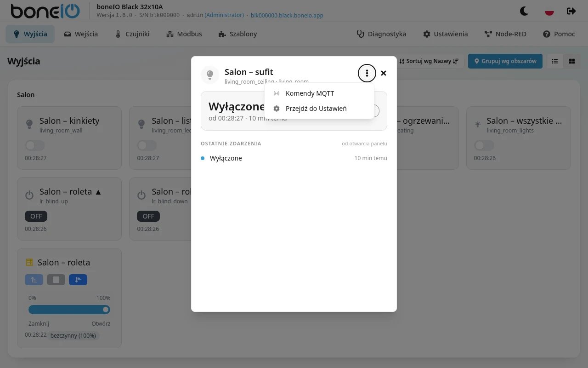Open the Pomoc help page
The height and width of the screenshot is (368, 588).
pyautogui.click(x=559, y=34)
